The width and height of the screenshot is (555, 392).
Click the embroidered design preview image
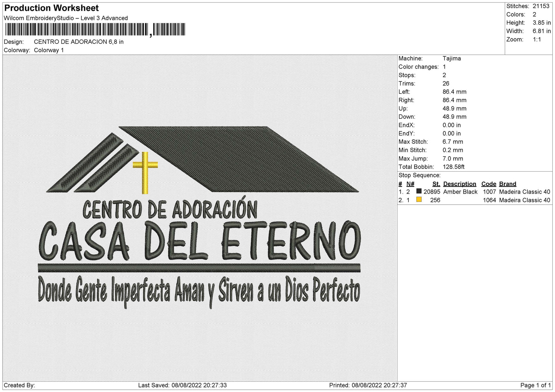tap(200, 218)
